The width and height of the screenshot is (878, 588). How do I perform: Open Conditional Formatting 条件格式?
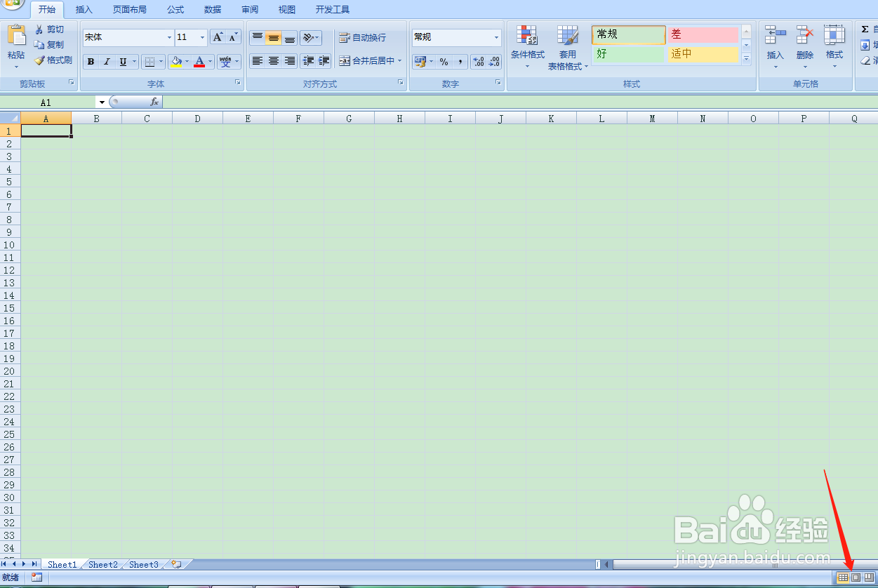tap(527, 46)
